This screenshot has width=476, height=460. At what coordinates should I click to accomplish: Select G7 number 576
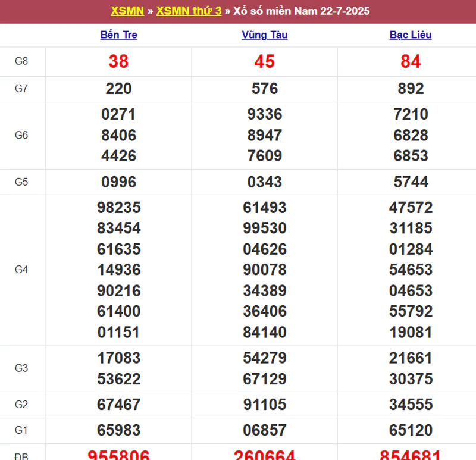point(265,89)
